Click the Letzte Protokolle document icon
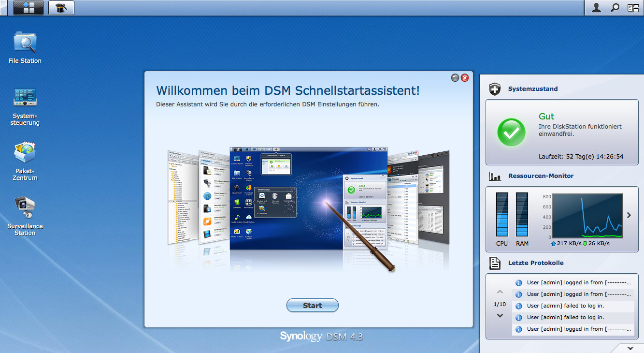 495,263
